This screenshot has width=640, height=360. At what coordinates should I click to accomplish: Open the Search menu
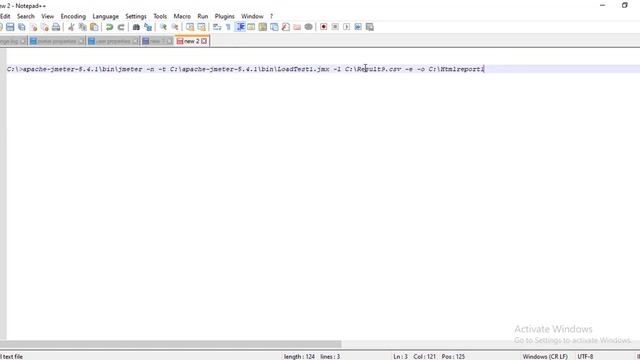tap(26, 16)
